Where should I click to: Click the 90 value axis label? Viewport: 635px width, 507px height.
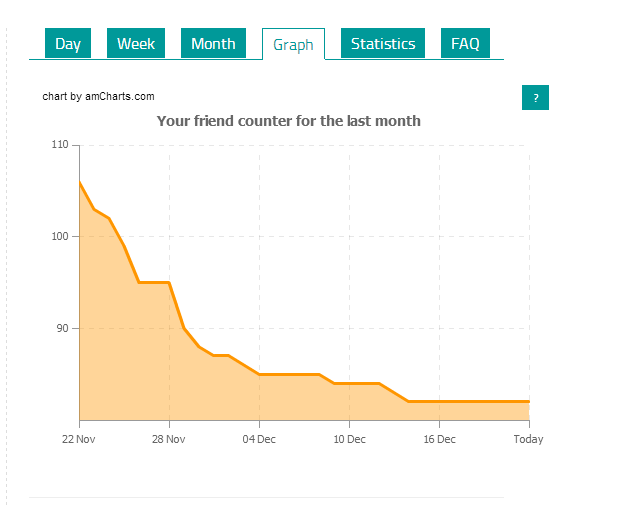(x=62, y=328)
